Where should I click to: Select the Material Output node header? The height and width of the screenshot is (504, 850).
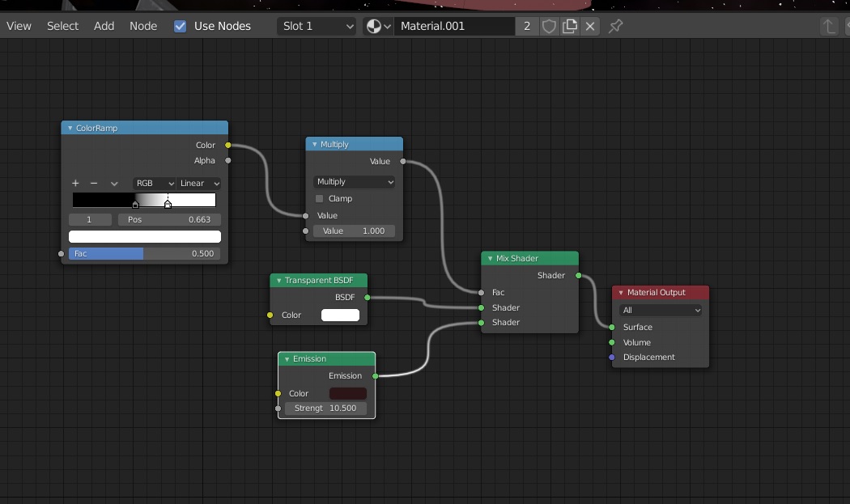(661, 292)
